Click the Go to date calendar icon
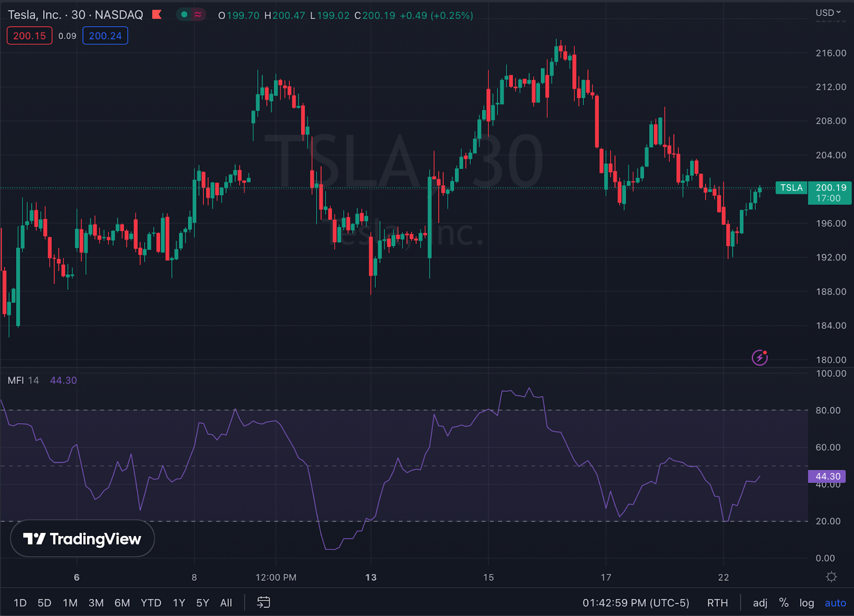 [x=263, y=602]
